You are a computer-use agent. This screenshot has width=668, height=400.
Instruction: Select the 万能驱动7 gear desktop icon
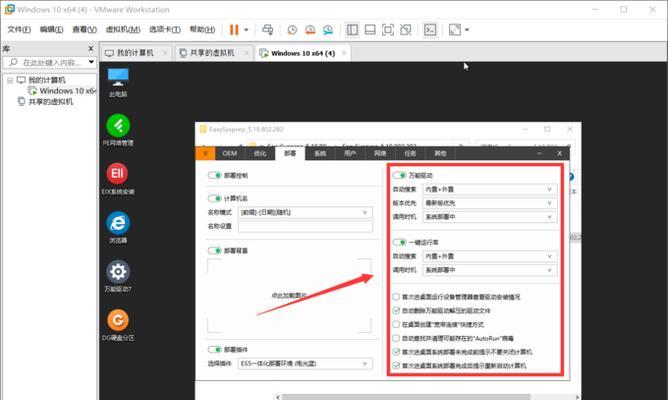click(x=118, y=276)
